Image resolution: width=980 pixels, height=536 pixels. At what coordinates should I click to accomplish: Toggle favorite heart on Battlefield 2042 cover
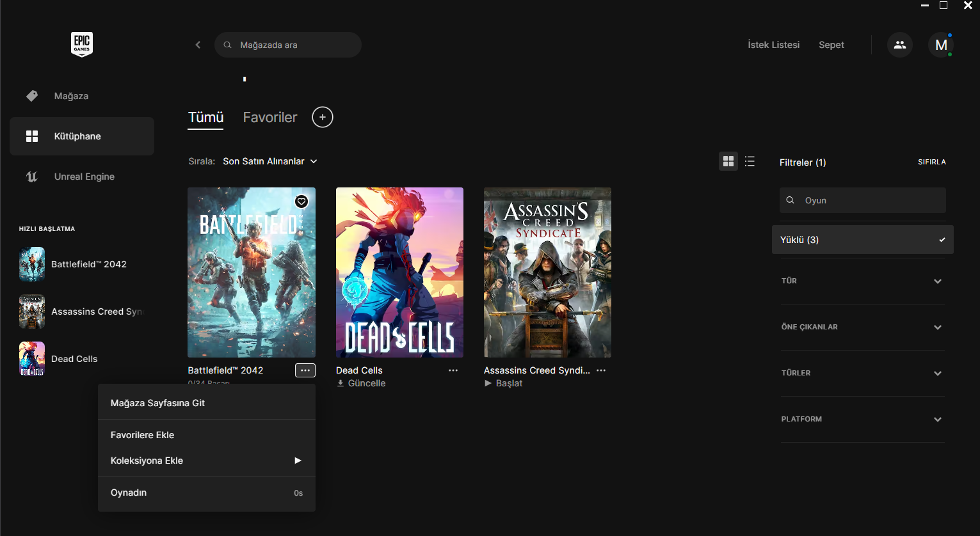coord(301,201)
